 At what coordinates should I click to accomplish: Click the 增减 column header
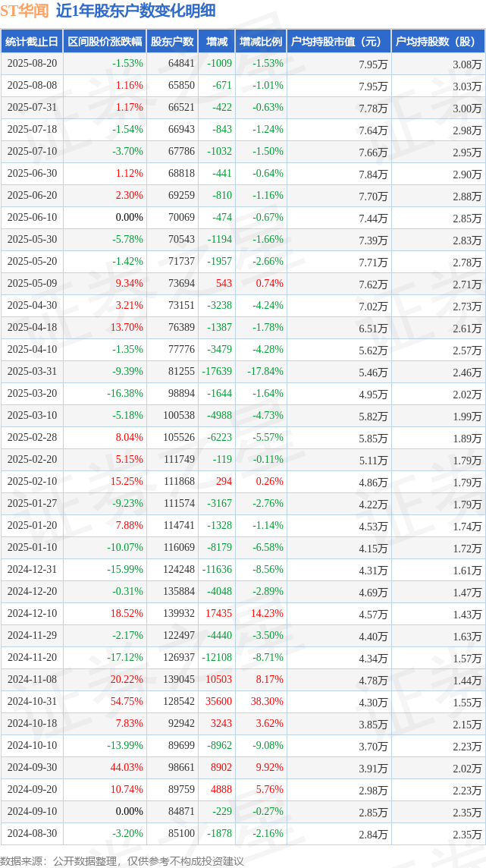click(217, 42)
